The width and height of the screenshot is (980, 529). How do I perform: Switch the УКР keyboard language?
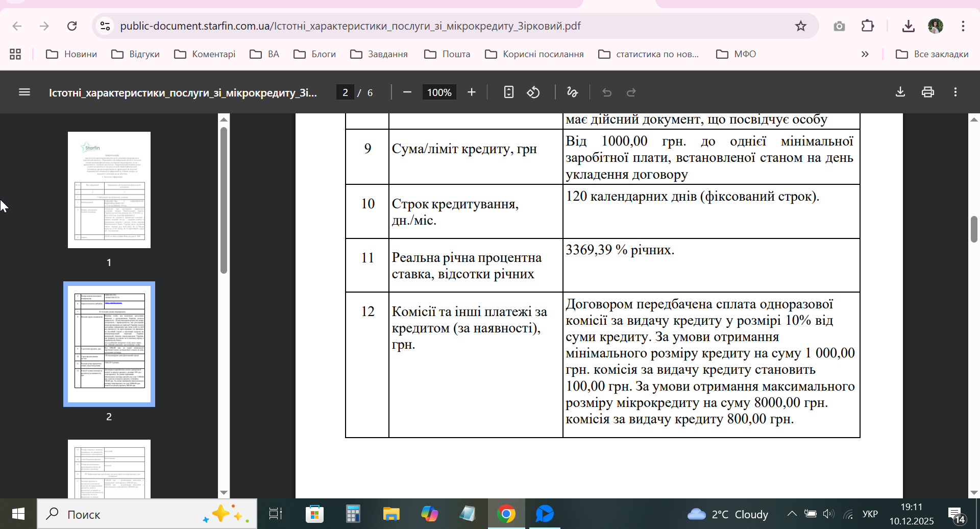point(870,514)
